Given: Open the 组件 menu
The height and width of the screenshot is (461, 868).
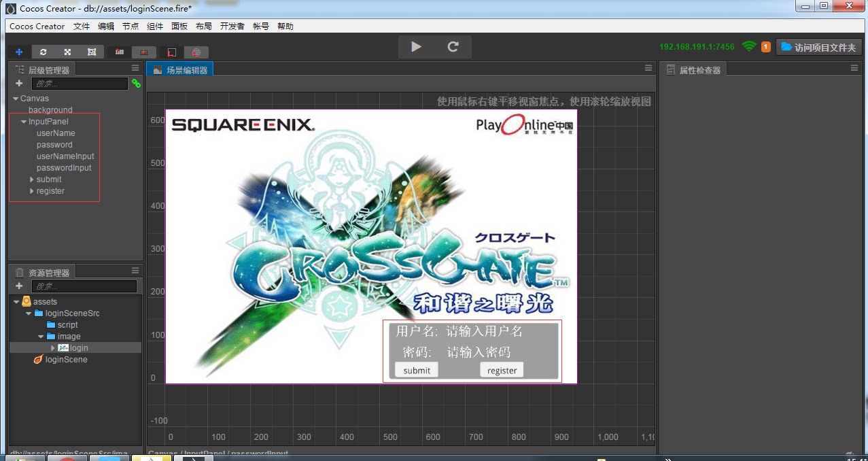Looking at the screenshot, I should pos(155,27).
